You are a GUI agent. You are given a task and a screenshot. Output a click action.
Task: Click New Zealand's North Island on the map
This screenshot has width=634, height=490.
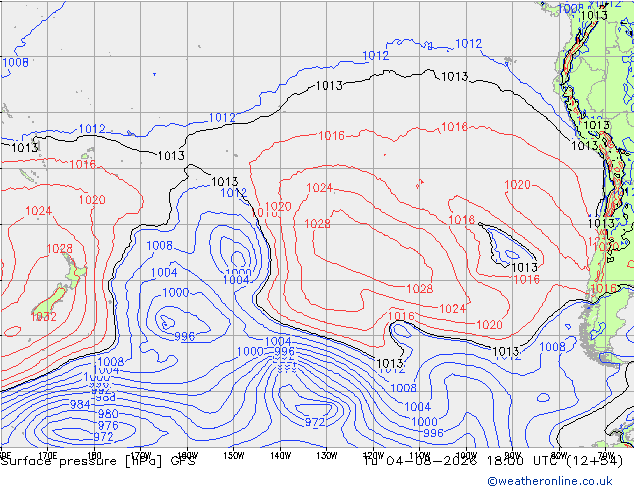tap(75, 272)
